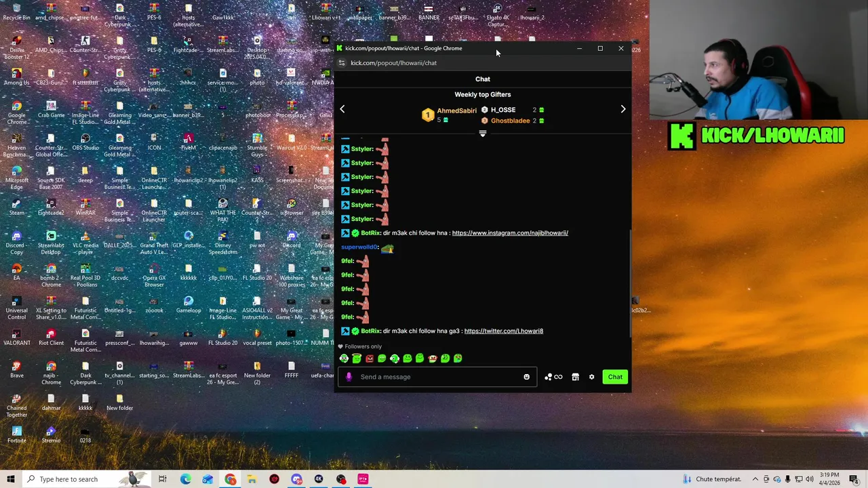
Task: Select the FiveM desktop shortcut
Action: click(x=188, y=142)
